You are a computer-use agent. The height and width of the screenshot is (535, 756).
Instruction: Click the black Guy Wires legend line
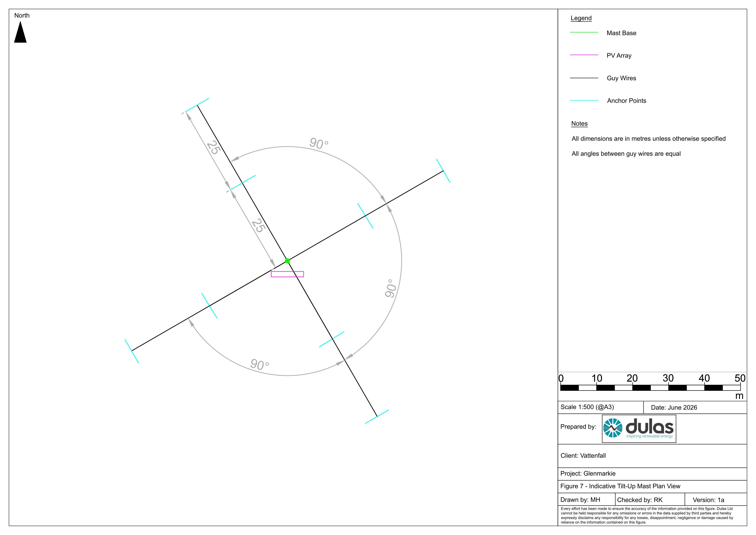[584, 78]
